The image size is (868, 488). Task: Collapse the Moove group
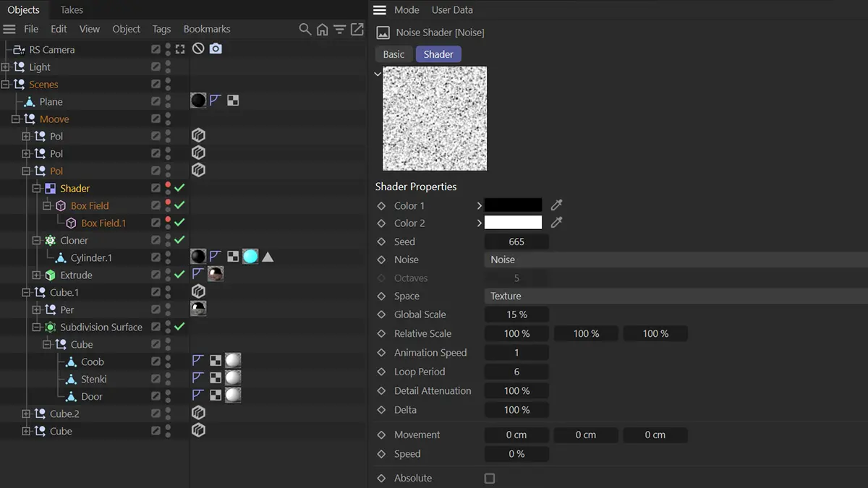(x=16, y=119)
